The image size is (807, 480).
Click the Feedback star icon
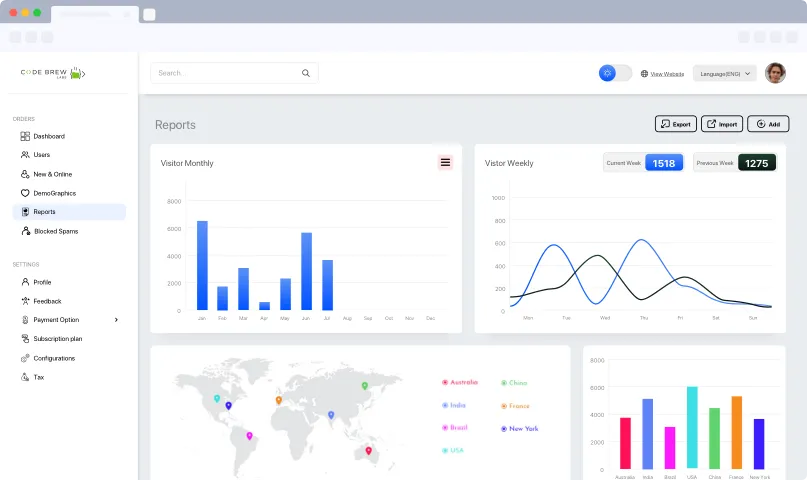25,301
